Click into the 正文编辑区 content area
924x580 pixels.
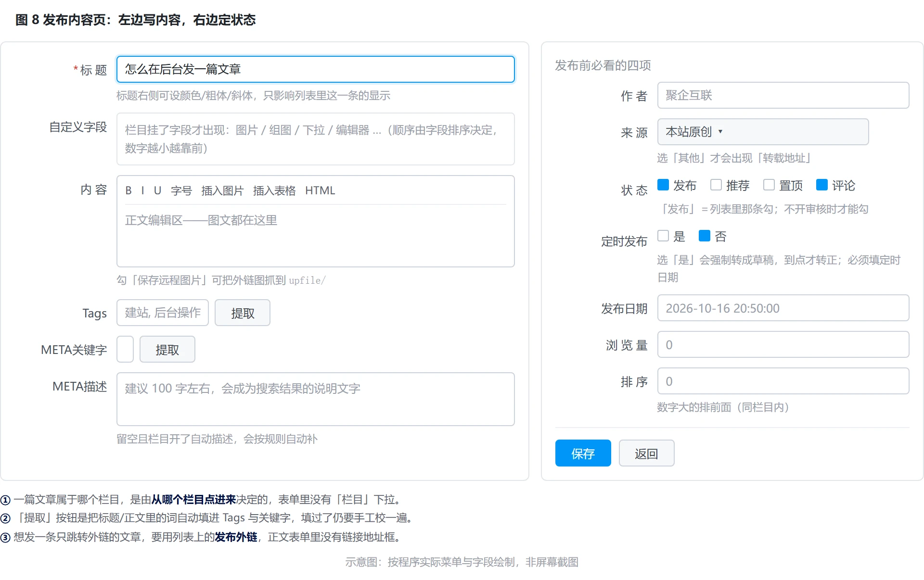point(316,236)
